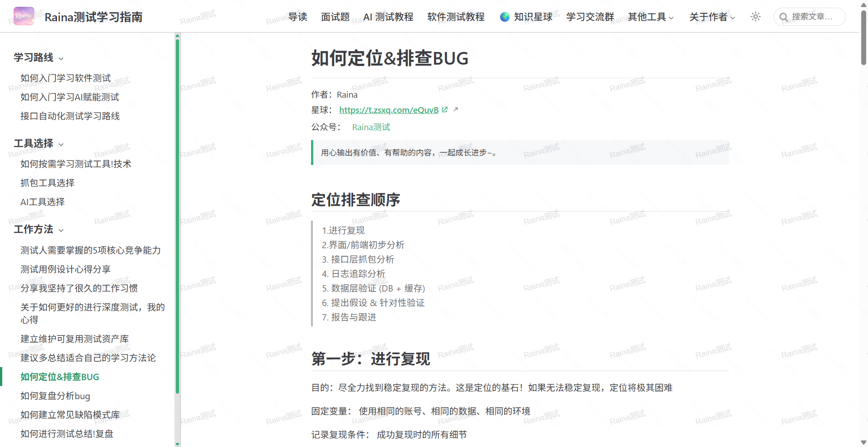This screenshot has width=868, height=447.
Task: Open 建立维护可复用测试资产库 in sidebar
Action: [x=75, y=339]
